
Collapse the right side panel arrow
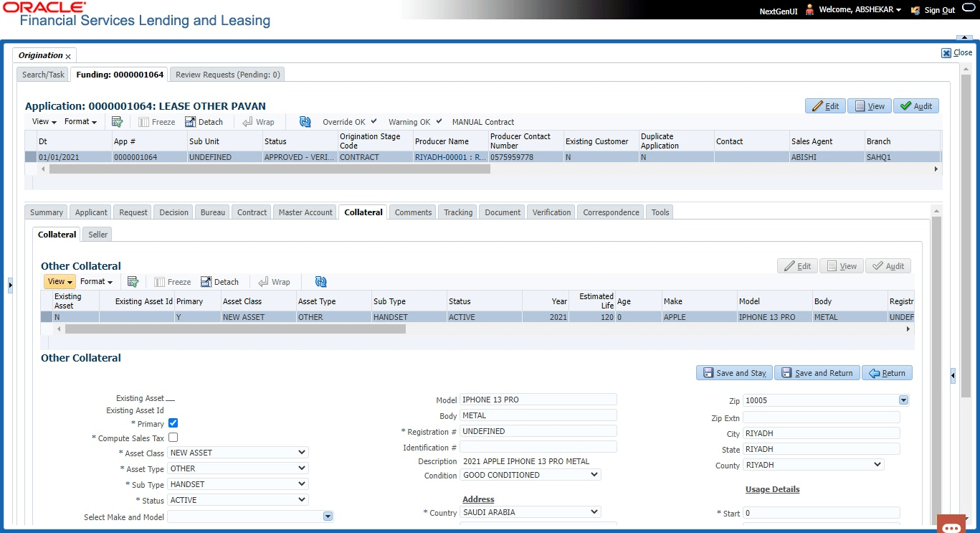[x=953, y=375]
